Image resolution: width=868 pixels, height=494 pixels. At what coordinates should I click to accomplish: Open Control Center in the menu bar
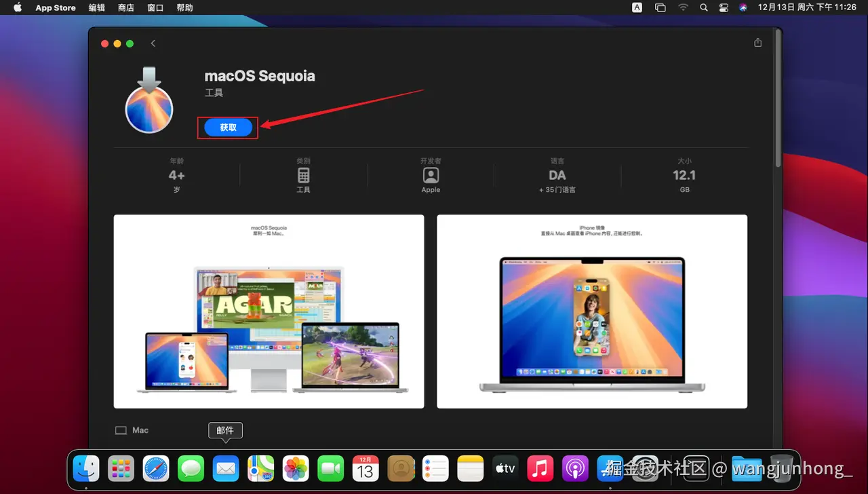724,7
